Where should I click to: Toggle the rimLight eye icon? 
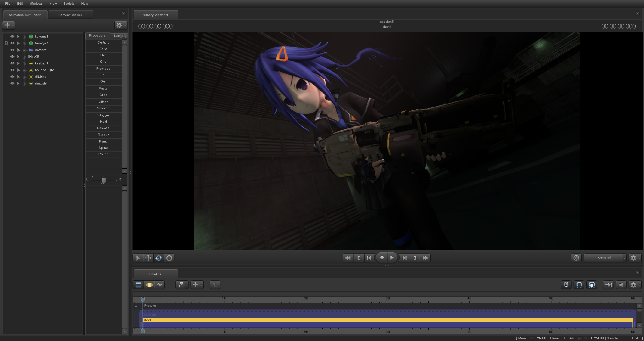coord(12,83)
